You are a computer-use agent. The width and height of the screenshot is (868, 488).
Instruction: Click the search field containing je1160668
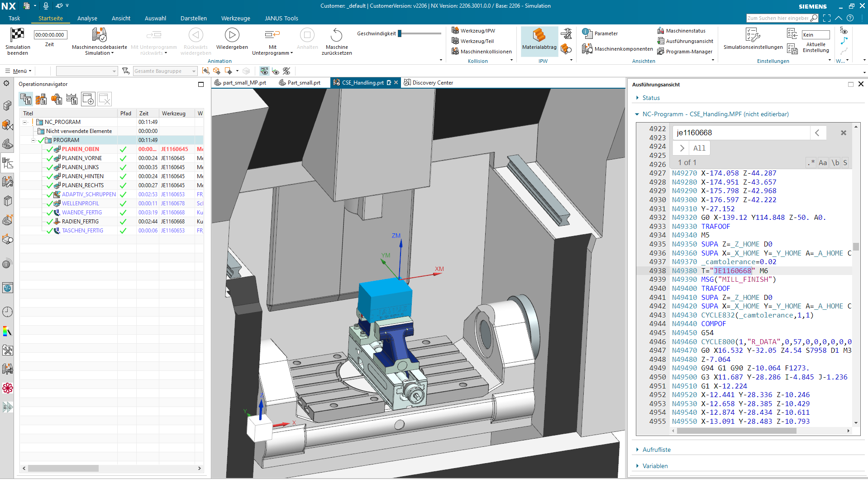pyautogui.click(x=741, y=133)
